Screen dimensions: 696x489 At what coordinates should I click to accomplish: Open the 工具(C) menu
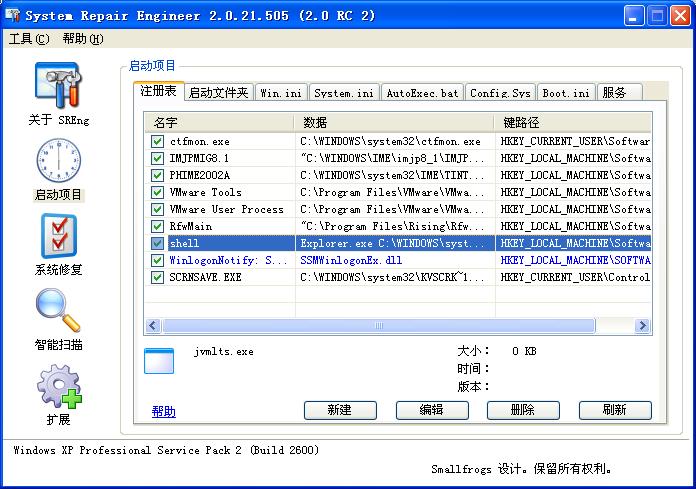click(x=29, y=39)
